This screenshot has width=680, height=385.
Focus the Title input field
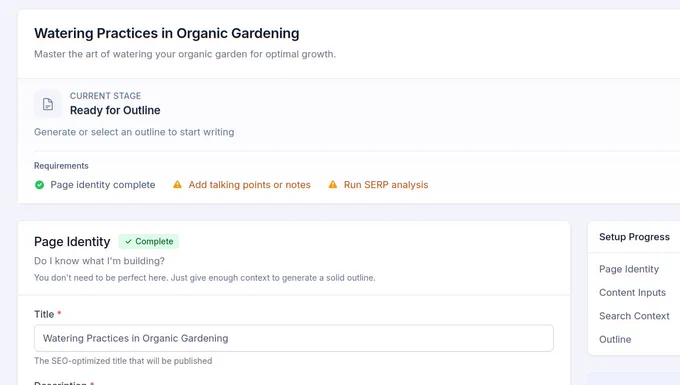pos(294,338)
